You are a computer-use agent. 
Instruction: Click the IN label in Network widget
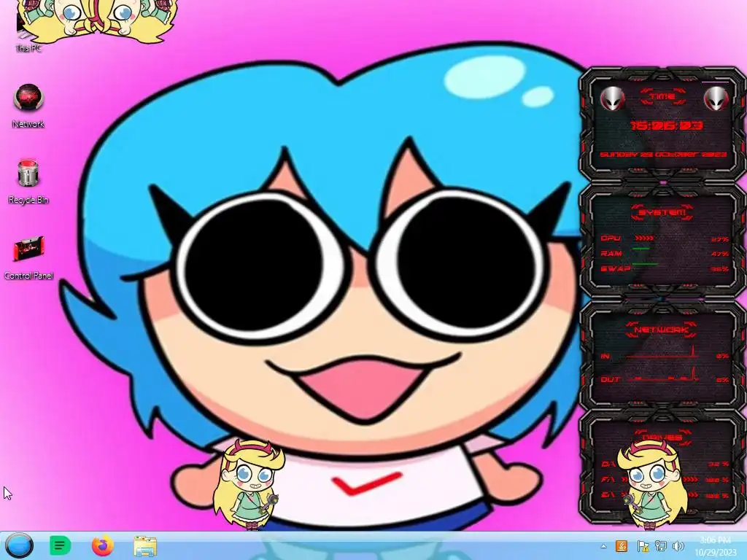tap(605, 356)
